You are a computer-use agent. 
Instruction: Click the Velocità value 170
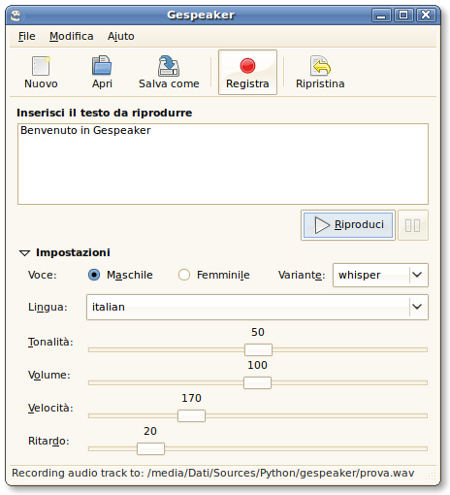pos(191,398)
